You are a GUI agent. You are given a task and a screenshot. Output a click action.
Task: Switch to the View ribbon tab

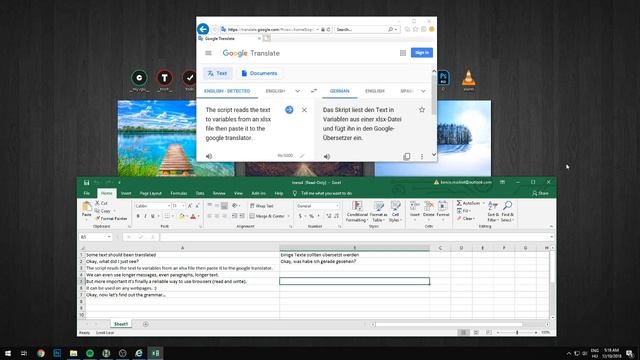pyautogui.click(x=238, y=193)
